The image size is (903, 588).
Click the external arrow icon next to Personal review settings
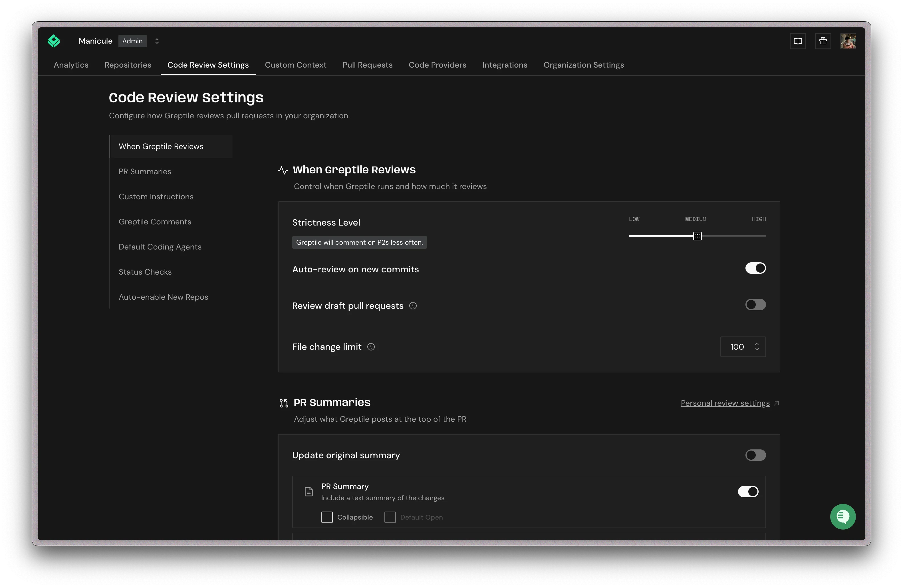[x=776, y=403]
